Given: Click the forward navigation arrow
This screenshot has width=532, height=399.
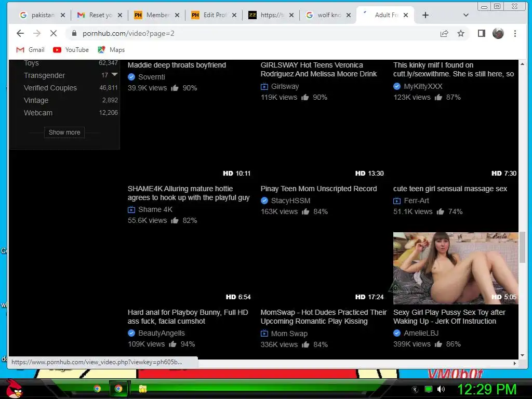Looking at the screenshot, I should click(x=37, y=33).
